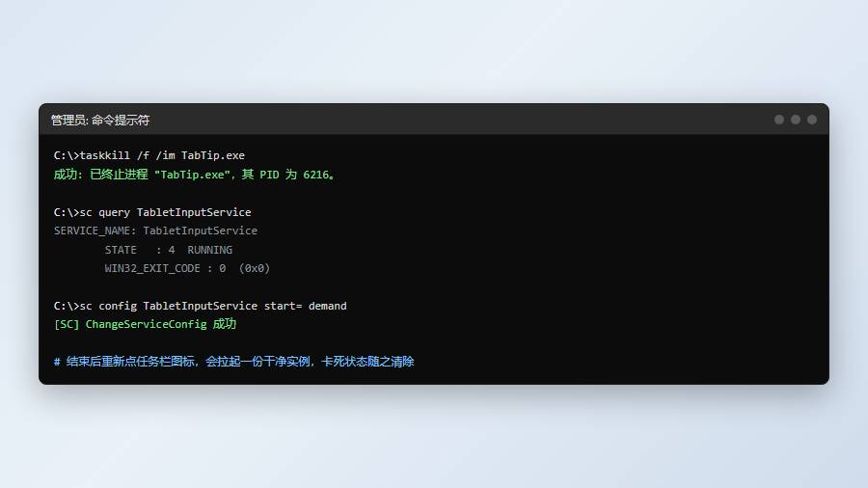Click the green '成功: 已终止进程' output line

(194, 175)
